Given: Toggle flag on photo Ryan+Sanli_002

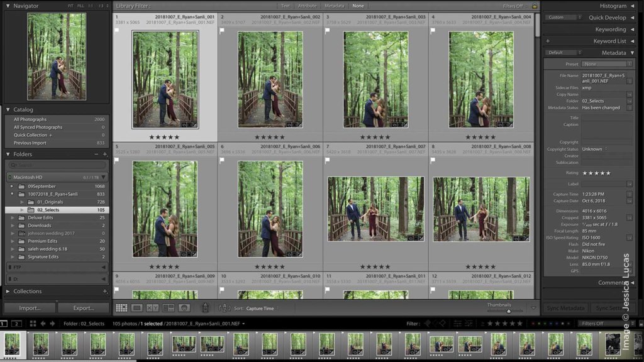Looking at the screenshot, I should [222, 30].
